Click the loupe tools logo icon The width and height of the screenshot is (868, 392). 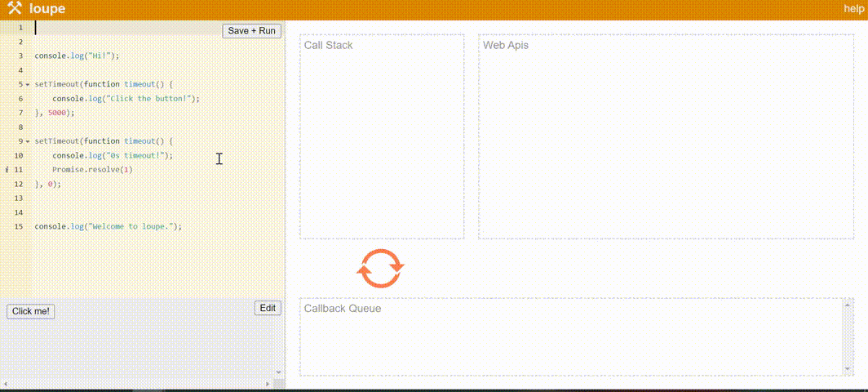15,8
